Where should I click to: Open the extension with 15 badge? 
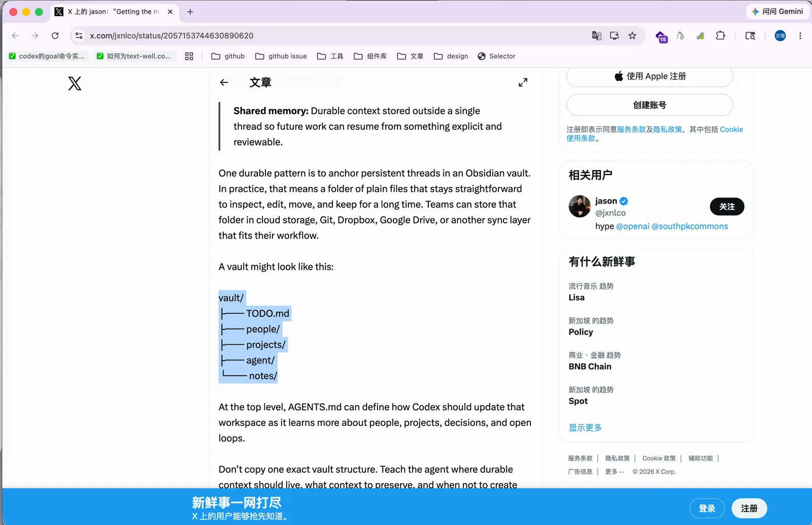pos(661,37)
